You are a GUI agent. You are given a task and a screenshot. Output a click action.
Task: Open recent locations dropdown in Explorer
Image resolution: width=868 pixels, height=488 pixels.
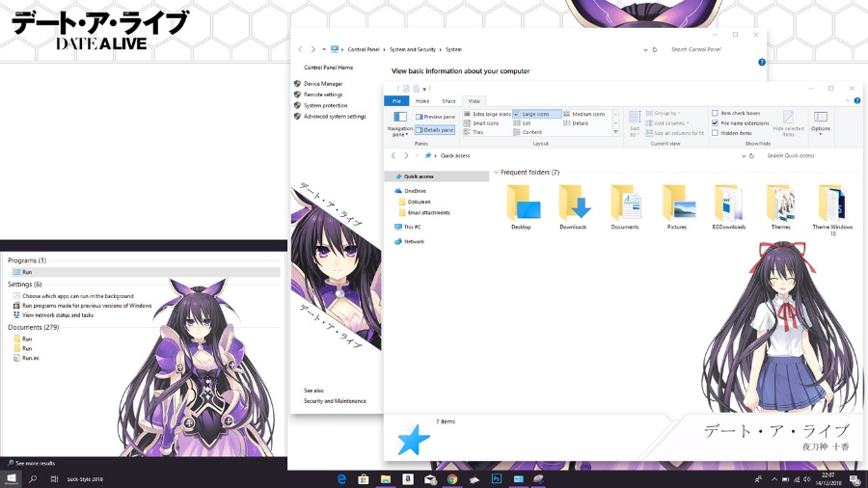418,156
